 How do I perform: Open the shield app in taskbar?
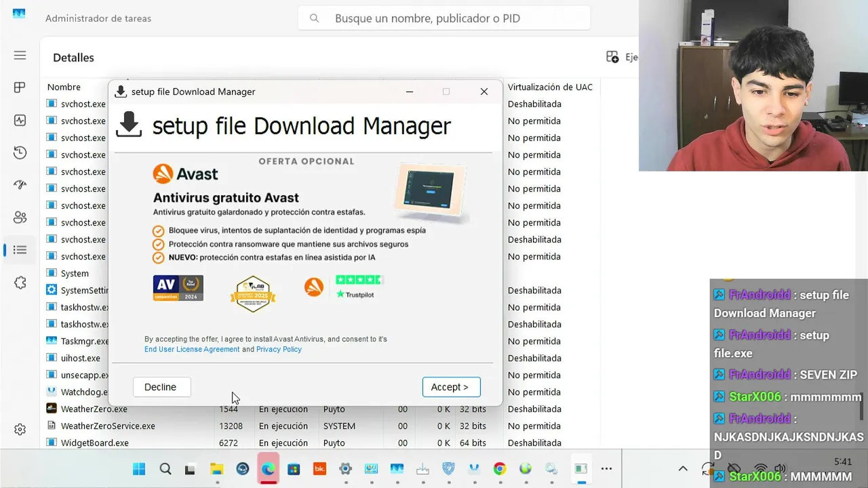coord(448,468)
